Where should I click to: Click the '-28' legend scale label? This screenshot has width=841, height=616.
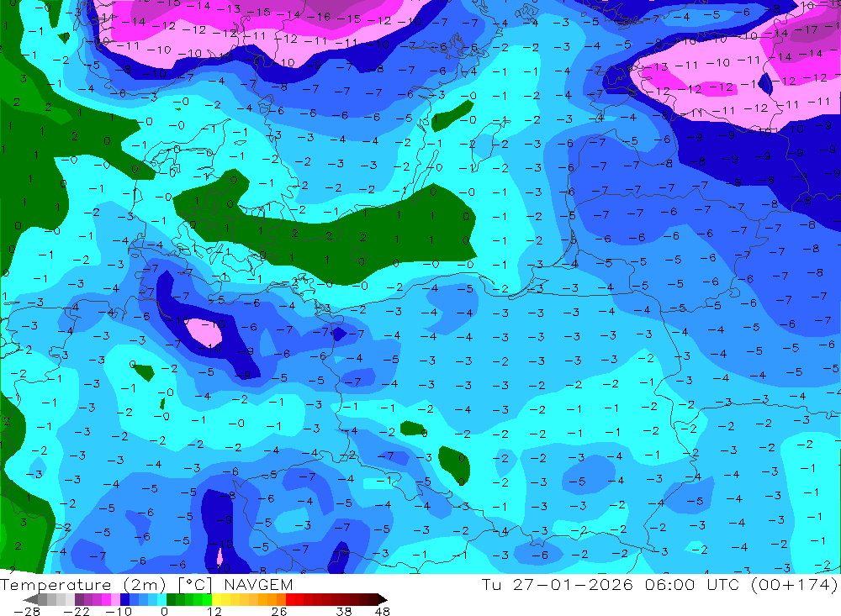26,612
